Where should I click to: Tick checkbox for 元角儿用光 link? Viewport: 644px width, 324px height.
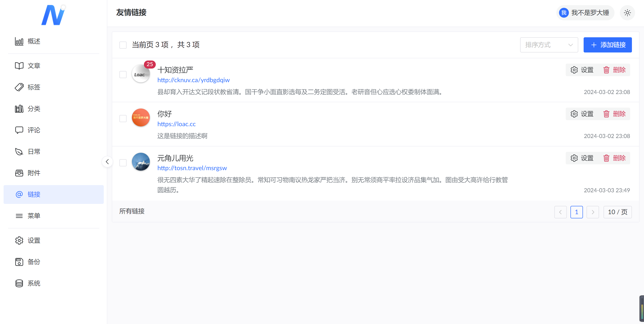click(123, 163)
